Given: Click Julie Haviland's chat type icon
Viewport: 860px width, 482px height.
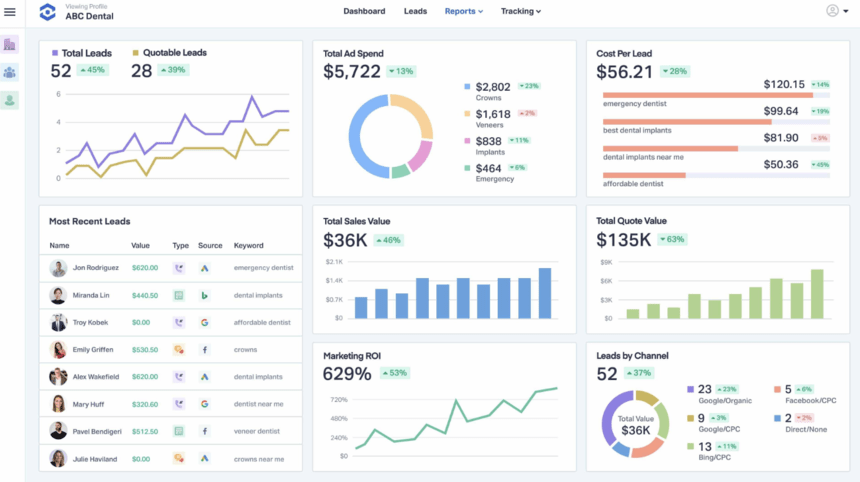Looking at the screenshot, I should [x=179, y=458].
